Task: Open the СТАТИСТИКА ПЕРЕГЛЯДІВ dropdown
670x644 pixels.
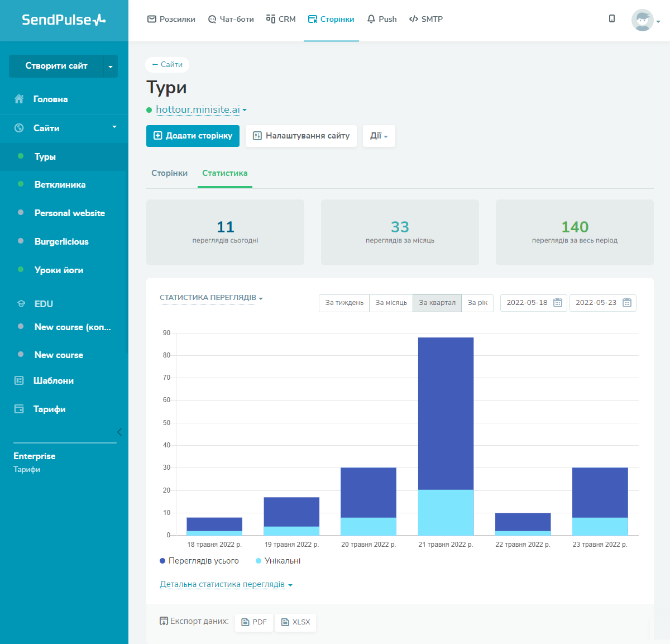Action: [x=211, y=298]
